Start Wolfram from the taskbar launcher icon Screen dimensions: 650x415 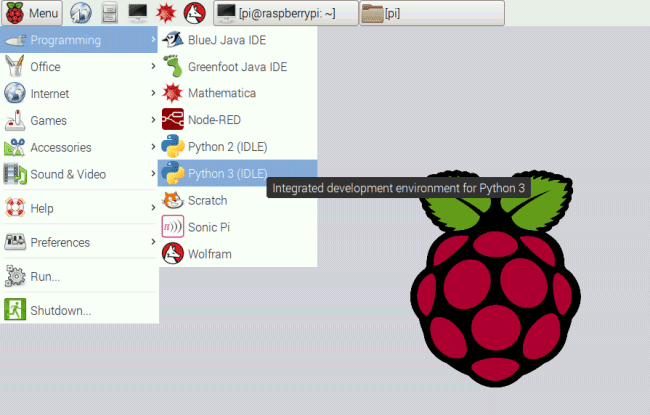[194, 13]
